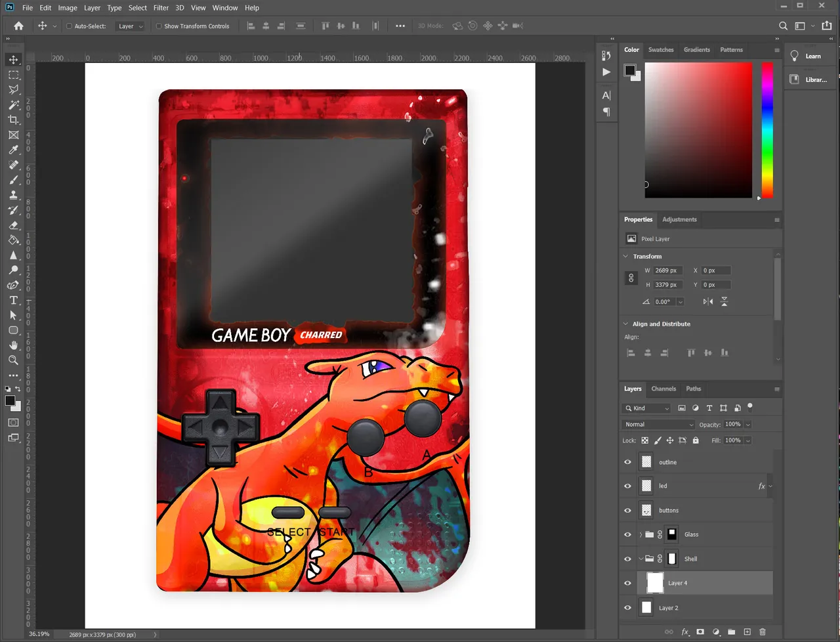Screen dimensions: 840x642
Task: Click the lock all padlock icon
Action: click(x=696, y=440)
